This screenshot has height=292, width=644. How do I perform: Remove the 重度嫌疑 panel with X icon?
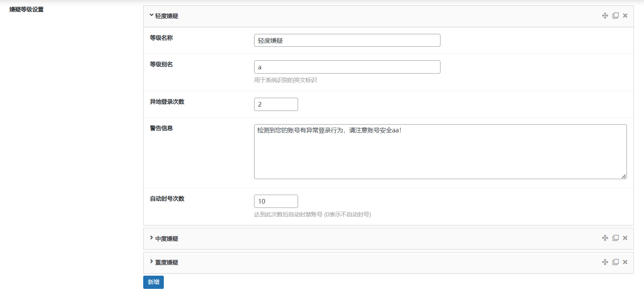click(x=625, y=262)
